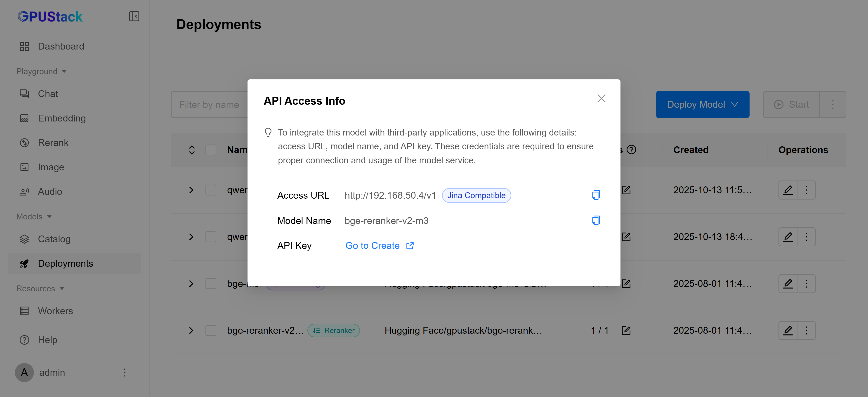Expand the bge-reranker-v2 deployment row
The width and height of the screenshot is (868, 397).
coord(191,330)
